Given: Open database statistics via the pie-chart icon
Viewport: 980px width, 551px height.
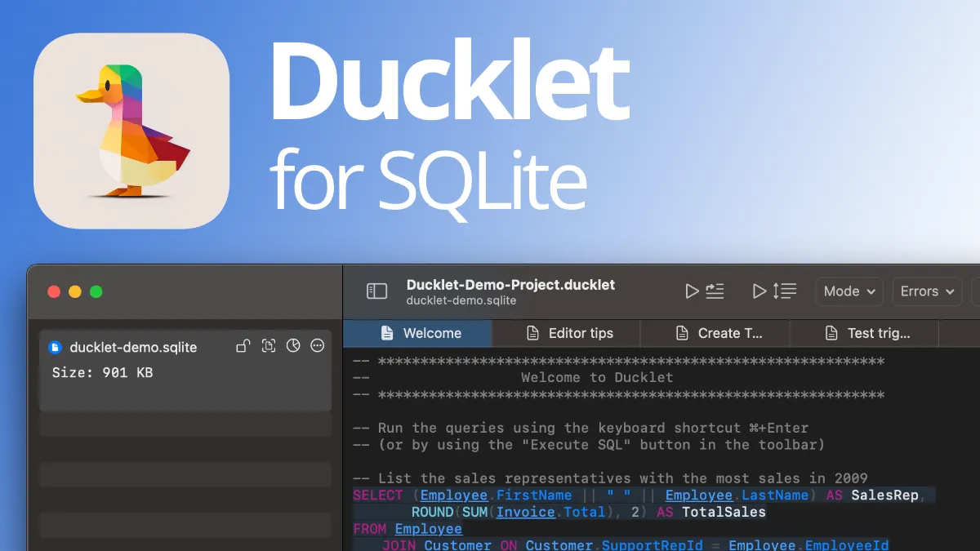Looking at the screenshot, I should [294, 345].
